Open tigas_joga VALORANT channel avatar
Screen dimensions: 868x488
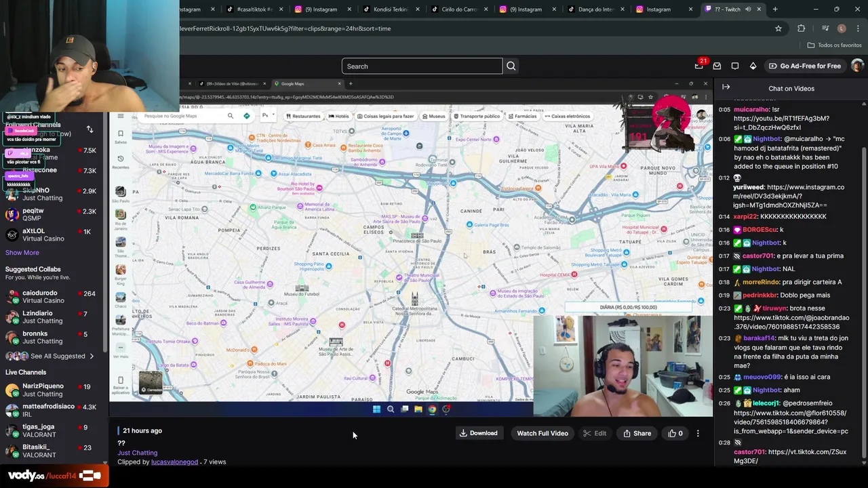tap(12, 430)
